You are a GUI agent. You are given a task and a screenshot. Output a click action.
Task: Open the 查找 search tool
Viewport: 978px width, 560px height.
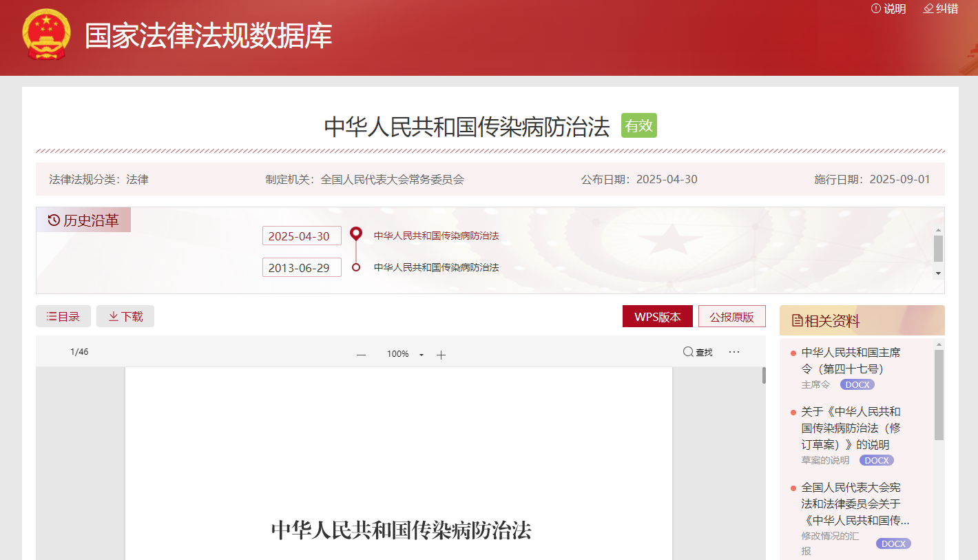click(697, 353)
